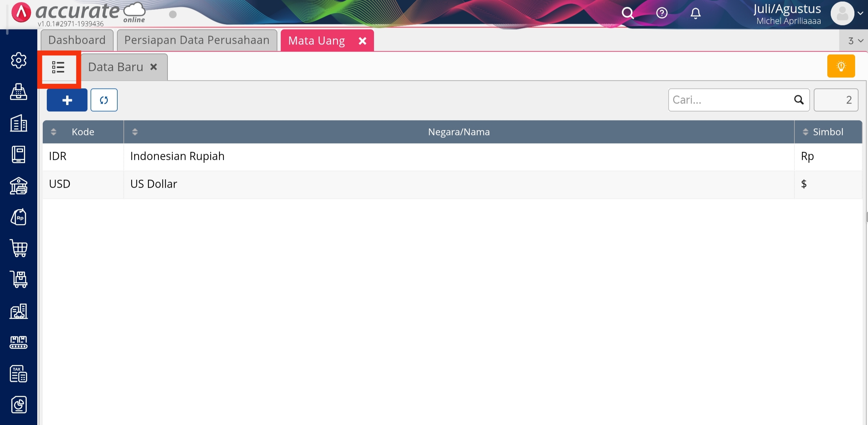Sort the table by Simbol column
868x425 pixels.
(806, 132)
